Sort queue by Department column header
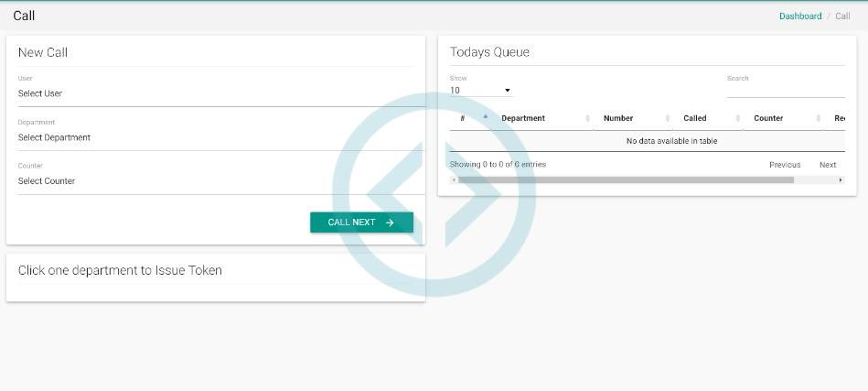The height and width of the screenshot is (391, 868). coord(523,118)
